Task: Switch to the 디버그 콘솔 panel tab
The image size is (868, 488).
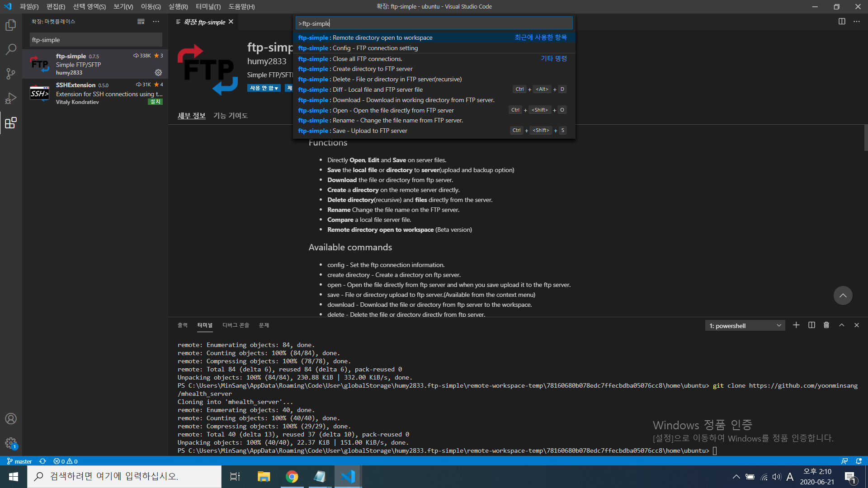Action: tap(236, 325)
